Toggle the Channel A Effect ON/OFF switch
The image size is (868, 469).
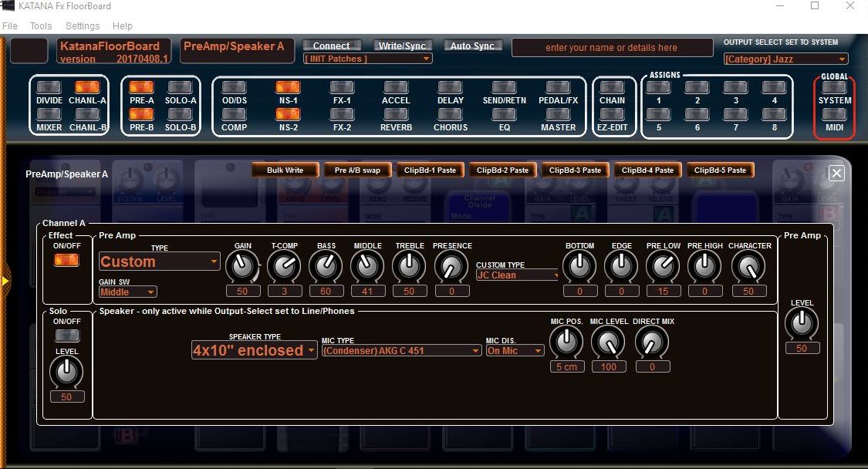pos(66,260)
